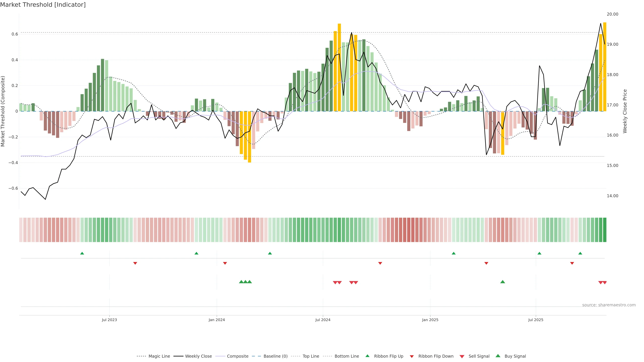The height and width of the screenshot is (362, 644).
Task: Click the Market Threshold [Indicator] chart title
Action: [43, 5]
